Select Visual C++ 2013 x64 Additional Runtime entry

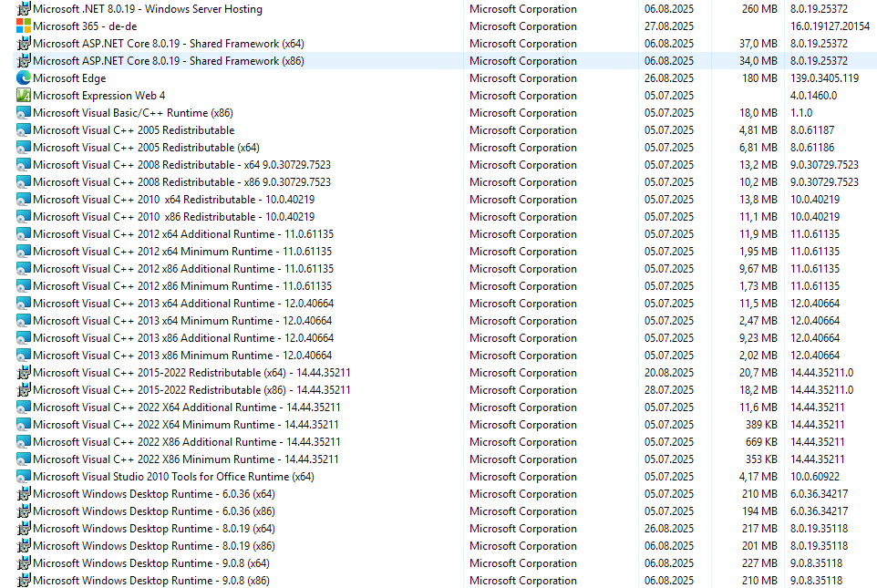[x=183, y=304]
